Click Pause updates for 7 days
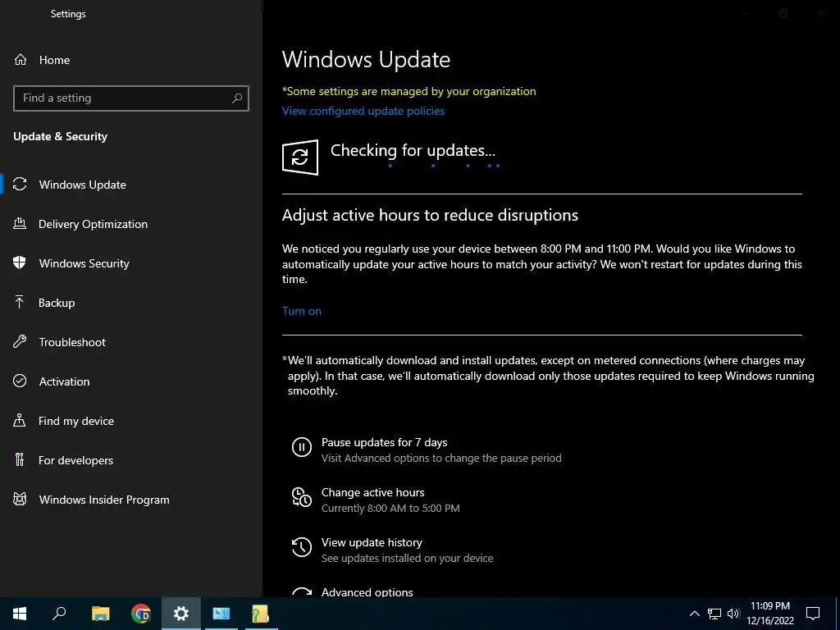840x630 pixels. [384, 442]
